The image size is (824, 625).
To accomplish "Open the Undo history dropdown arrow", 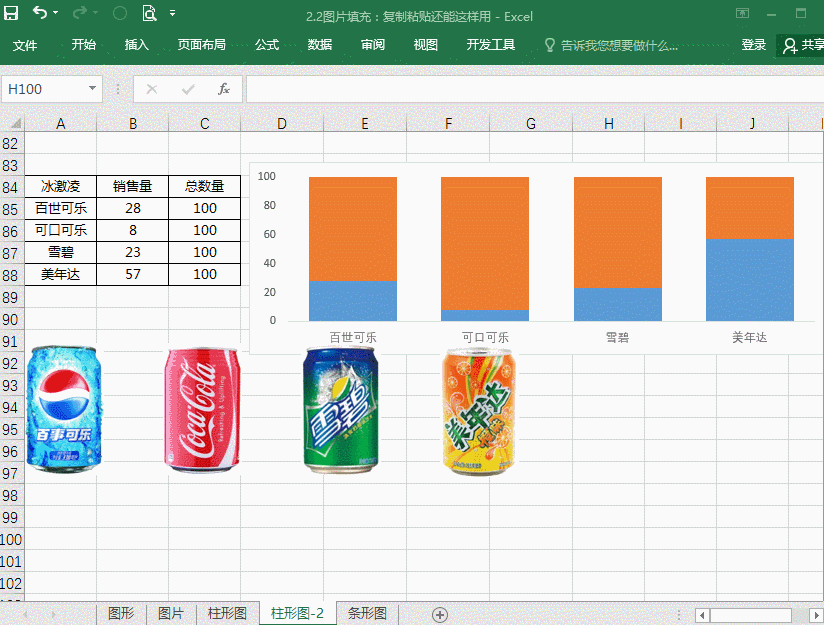I will click(x=56, y=13).
